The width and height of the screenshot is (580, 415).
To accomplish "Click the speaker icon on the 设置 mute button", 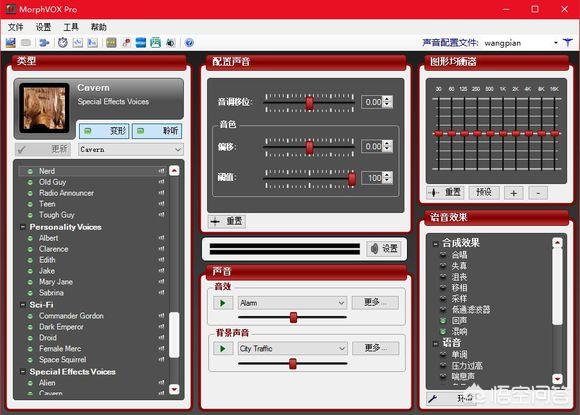I will point(374,249).
